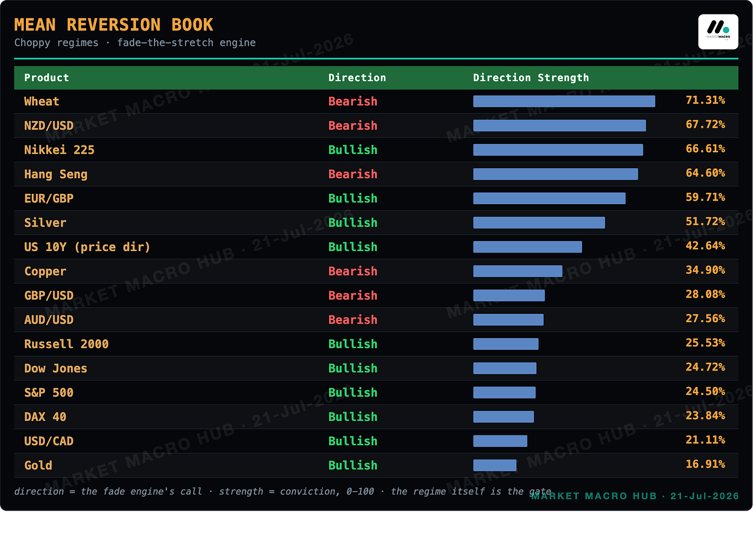Click the 59.71% strength value
756x544 pixels.
click(705, 197)
